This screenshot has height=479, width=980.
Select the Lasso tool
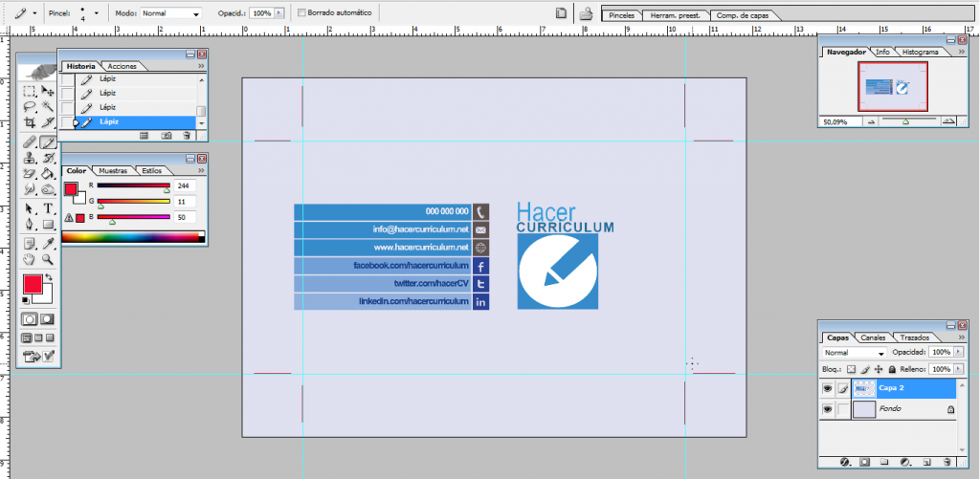[29, 106]
